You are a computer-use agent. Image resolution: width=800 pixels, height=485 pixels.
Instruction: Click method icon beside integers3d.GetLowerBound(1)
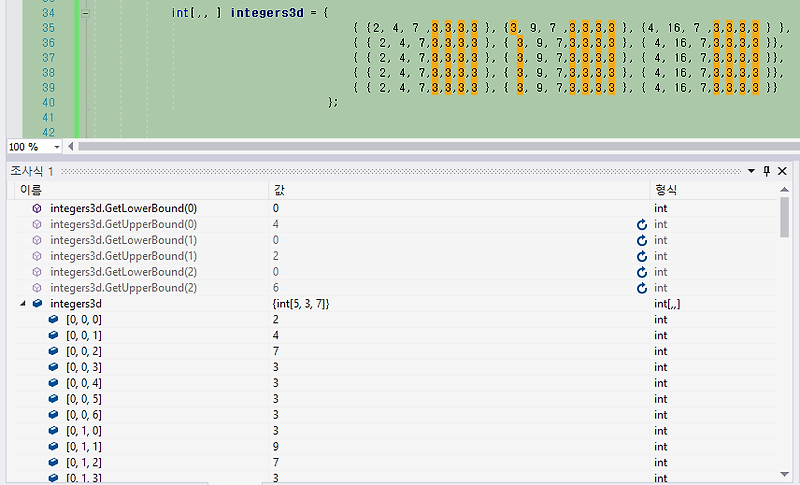37,240
